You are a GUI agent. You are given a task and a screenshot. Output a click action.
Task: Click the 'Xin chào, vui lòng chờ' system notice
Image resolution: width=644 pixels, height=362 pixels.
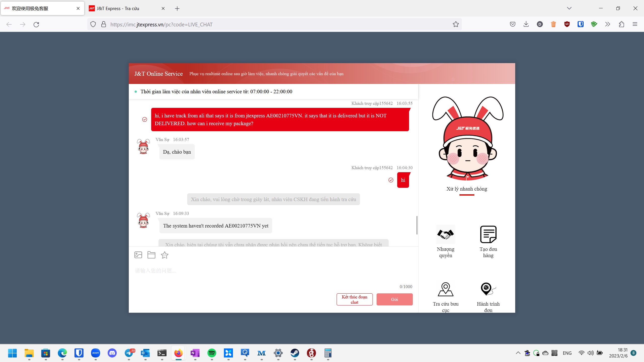pos(273,199)
